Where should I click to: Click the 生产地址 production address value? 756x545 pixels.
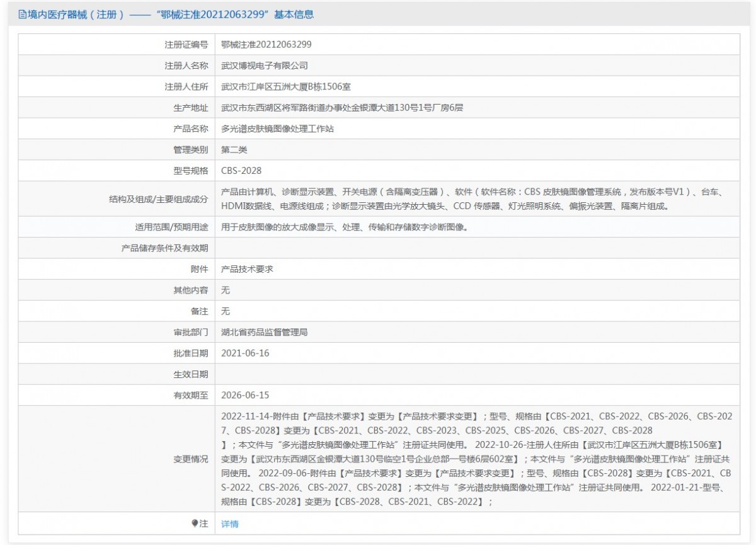click(x=342, y=108)
